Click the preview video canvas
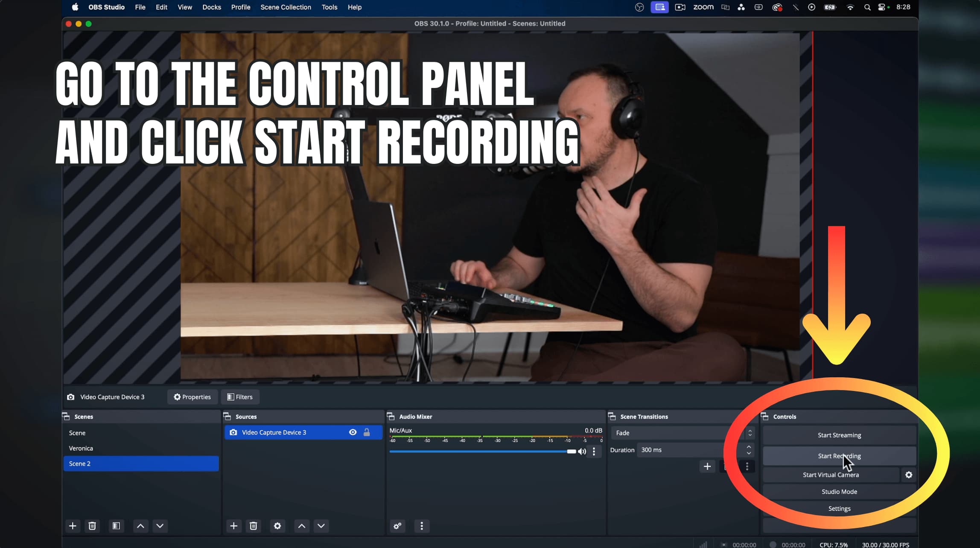980x548 pixels. click(x=490, y=207)
